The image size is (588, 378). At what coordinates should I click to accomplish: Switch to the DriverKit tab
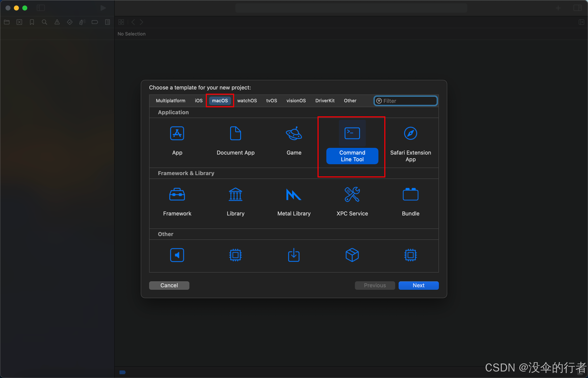click(x=325, y=101)
